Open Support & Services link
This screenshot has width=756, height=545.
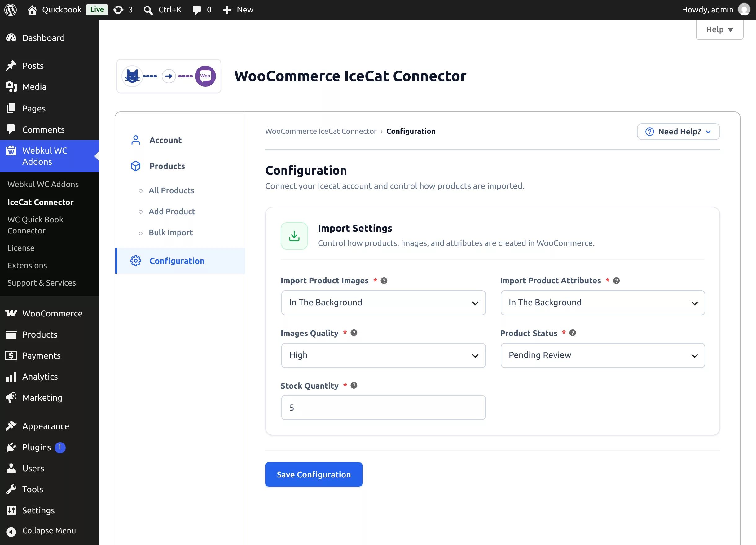coord(42,282)
